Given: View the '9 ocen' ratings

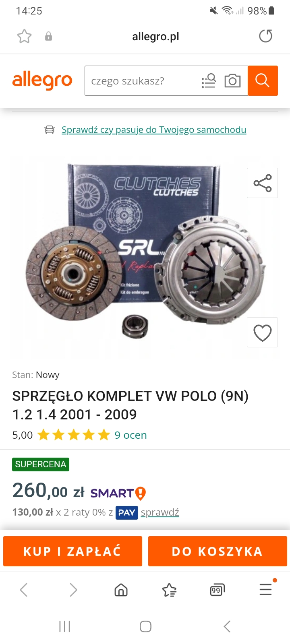Looking at the screenshot, I should pos(131,435).
